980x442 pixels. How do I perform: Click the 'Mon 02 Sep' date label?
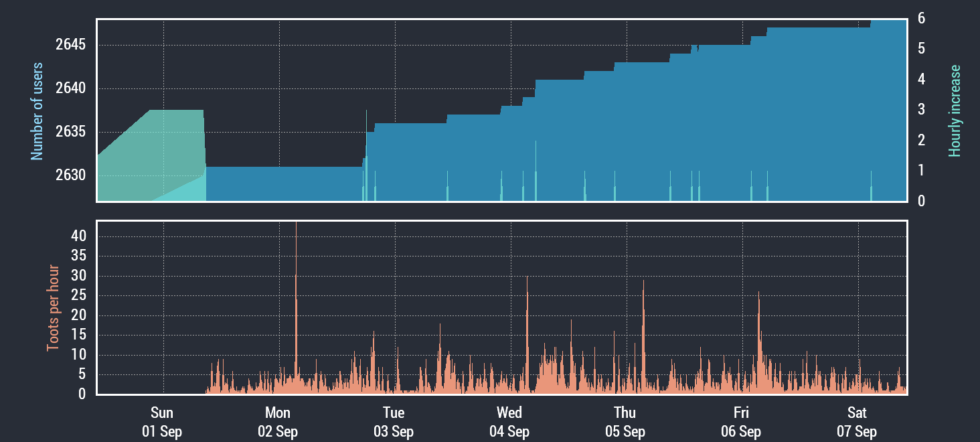(x=278, y=422)
